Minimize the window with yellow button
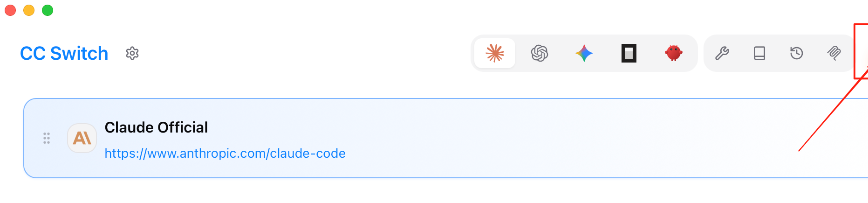This screenshot has height=203, width=868. (x=29, y=10)
